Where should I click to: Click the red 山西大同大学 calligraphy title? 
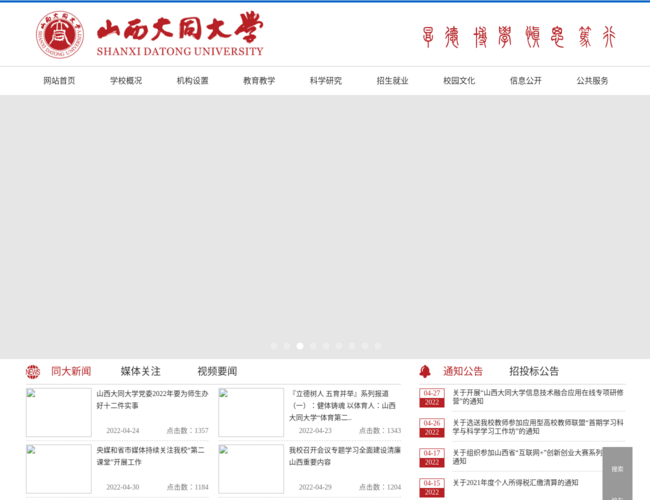click(x=180, y=27)
